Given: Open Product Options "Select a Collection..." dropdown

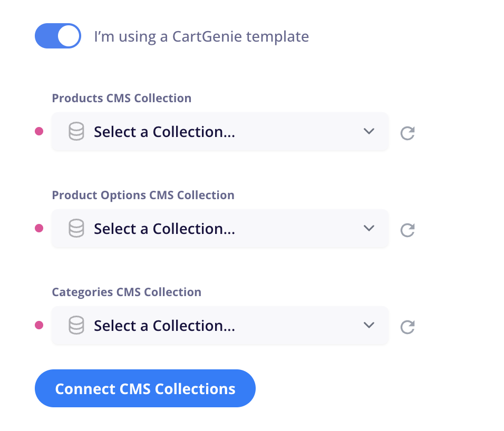Looking at the screenshot, I should (x=220, y=229).
